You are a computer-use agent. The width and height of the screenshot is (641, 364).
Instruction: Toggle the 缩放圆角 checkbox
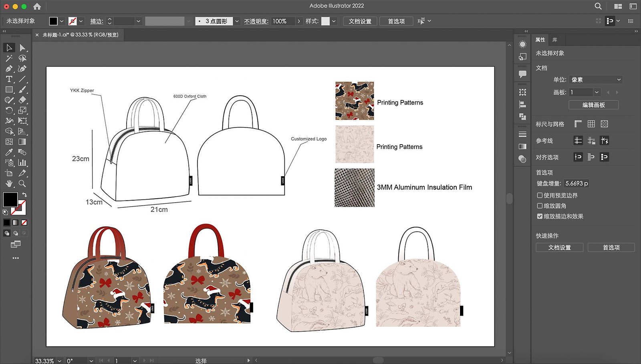pyautogui.click(x=540, y=206)
